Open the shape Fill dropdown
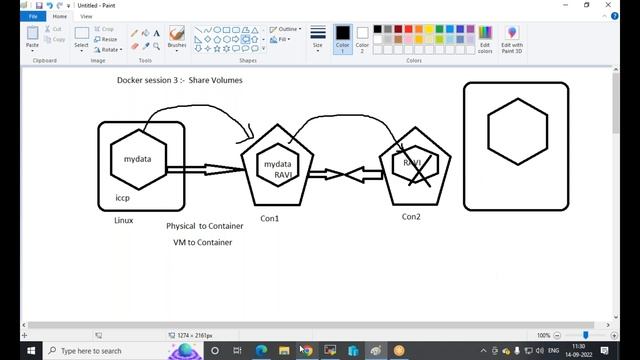 tap(280, 39)
